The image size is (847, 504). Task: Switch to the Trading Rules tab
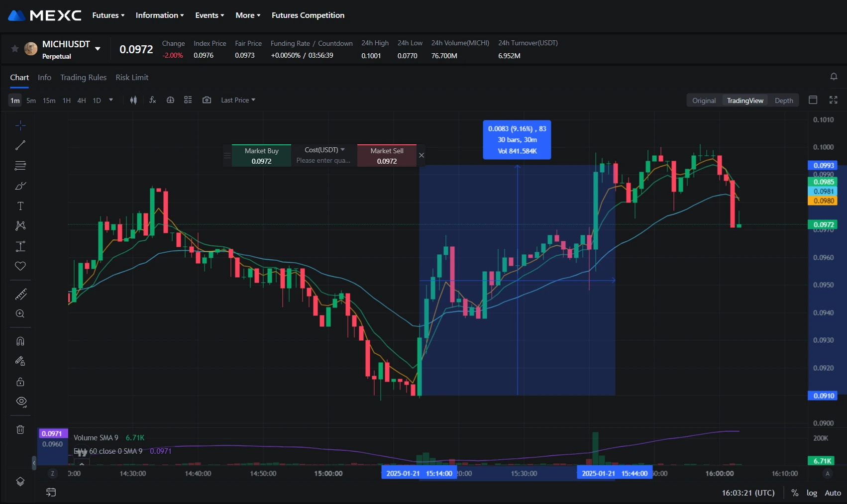click(83, 78)
